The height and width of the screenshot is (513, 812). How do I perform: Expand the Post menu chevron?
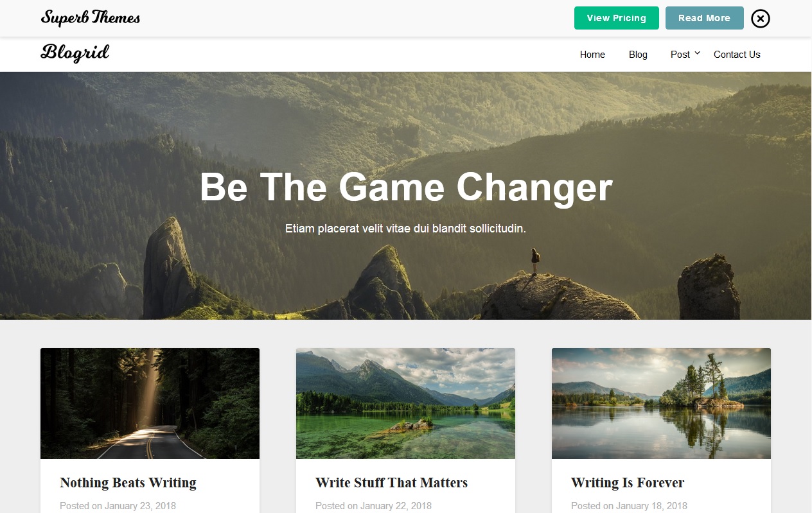pos(697,53)
